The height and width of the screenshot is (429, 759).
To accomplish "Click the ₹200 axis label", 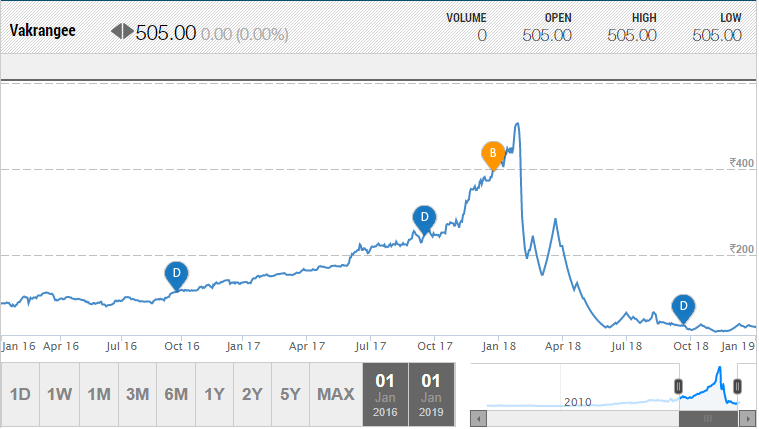I will coord(742,249).
